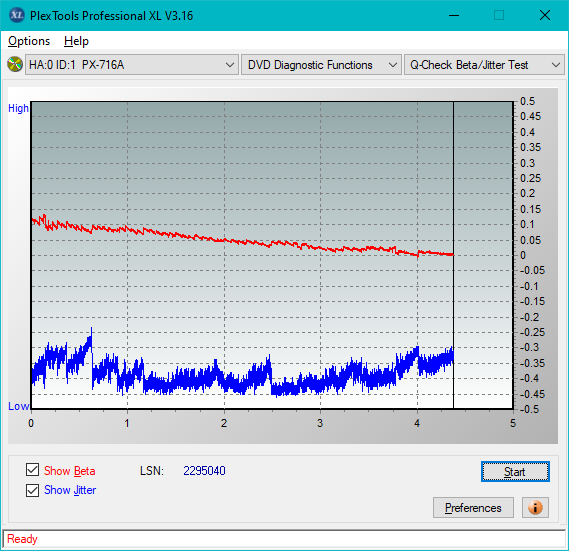Start the Beta/Jitter test
Image resolution: width=569 pixels, height=551 pixels.
tap(515, 472)
